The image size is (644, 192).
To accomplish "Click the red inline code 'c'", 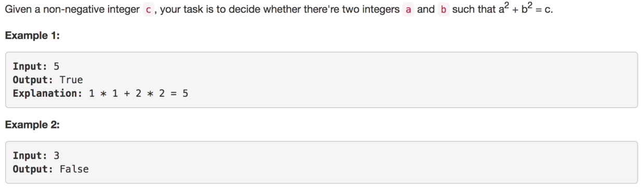I will 149,10.
